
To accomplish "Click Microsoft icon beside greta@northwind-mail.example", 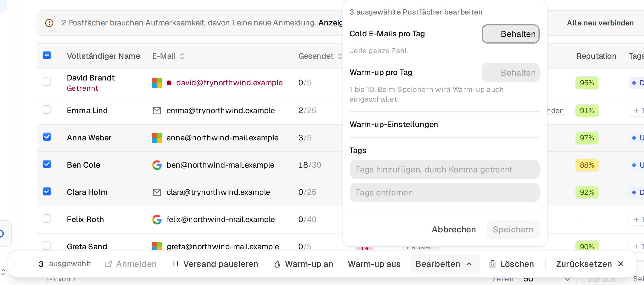I will pyautogui.click(x=157, y=246).
